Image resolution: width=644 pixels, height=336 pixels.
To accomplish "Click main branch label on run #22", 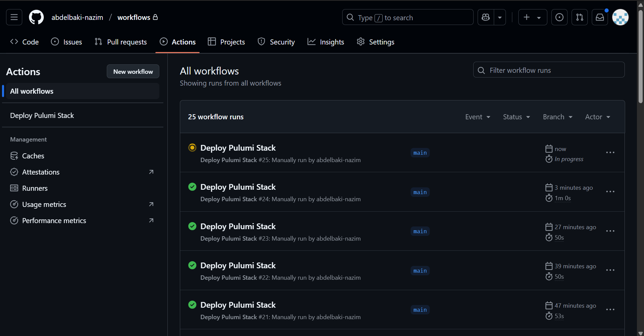I will coord(420,271).
